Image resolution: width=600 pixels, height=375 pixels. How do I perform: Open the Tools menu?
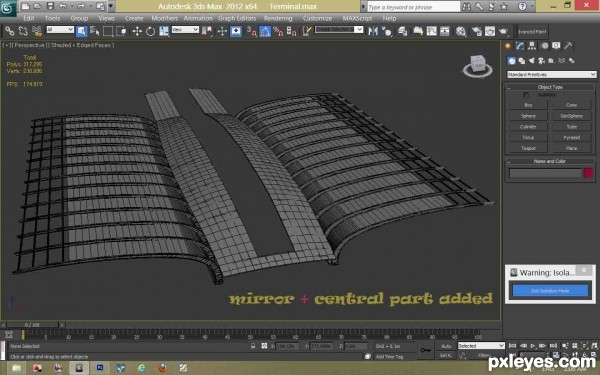tap(52, 18)
